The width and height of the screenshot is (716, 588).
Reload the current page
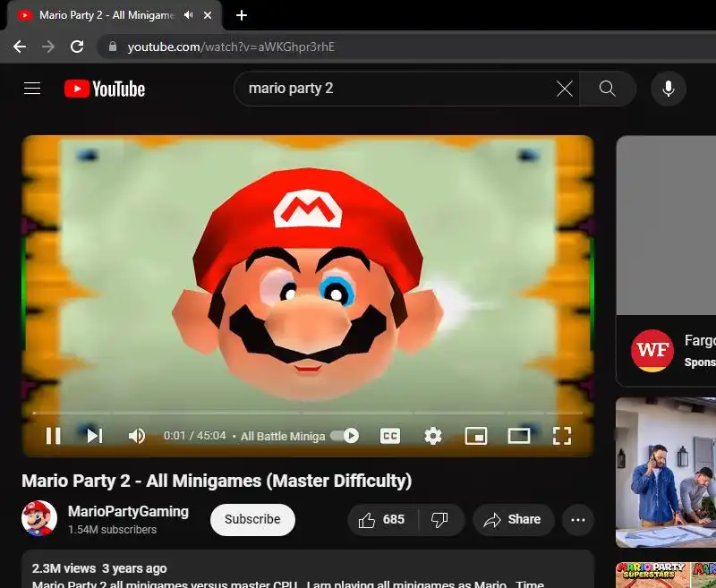pyautogui.click(x=77, y=47)
